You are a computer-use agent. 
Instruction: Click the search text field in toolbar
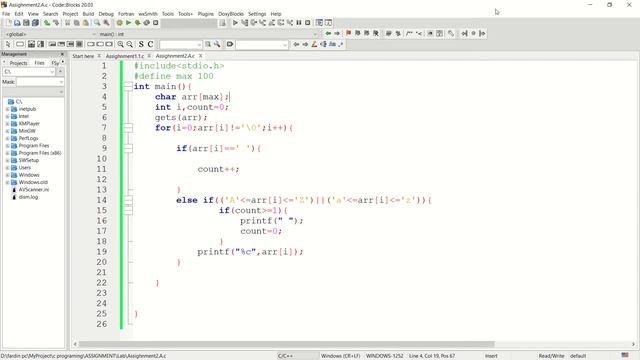pyautogui.click(x=180, y=44)
